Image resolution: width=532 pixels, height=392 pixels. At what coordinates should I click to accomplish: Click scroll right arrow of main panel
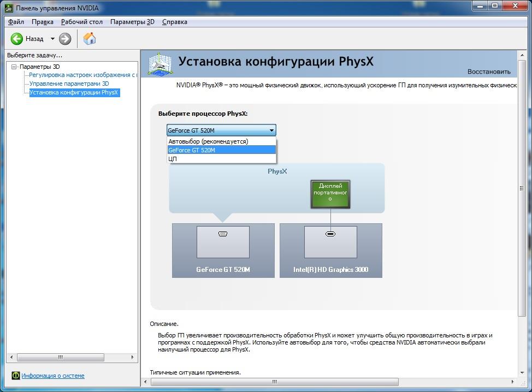[512, 382]
